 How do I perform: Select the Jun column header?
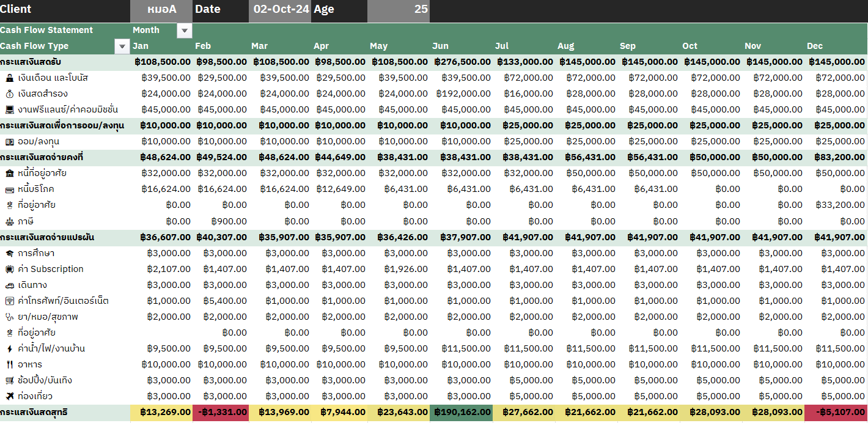(x=440, y=46)
